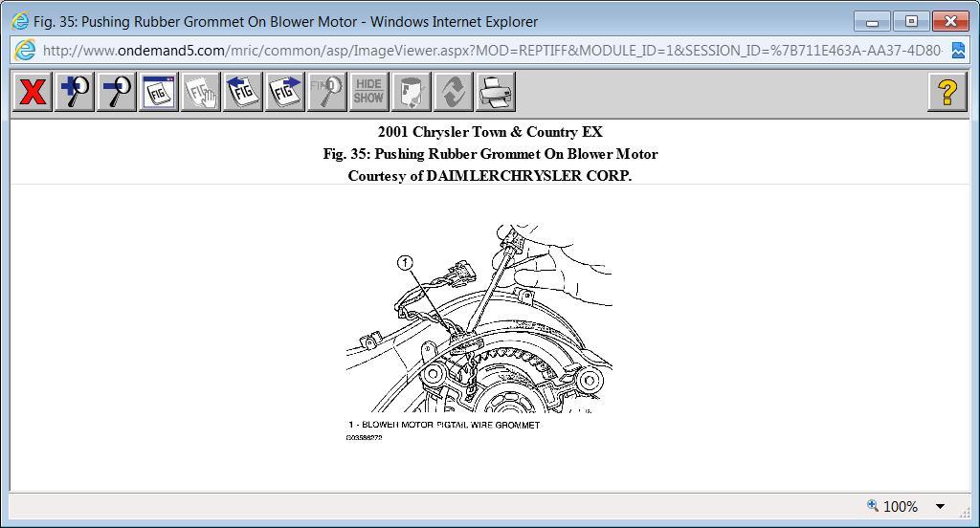
Task: Open zoom level dropdown arrow in status bar
Action: 940,506
